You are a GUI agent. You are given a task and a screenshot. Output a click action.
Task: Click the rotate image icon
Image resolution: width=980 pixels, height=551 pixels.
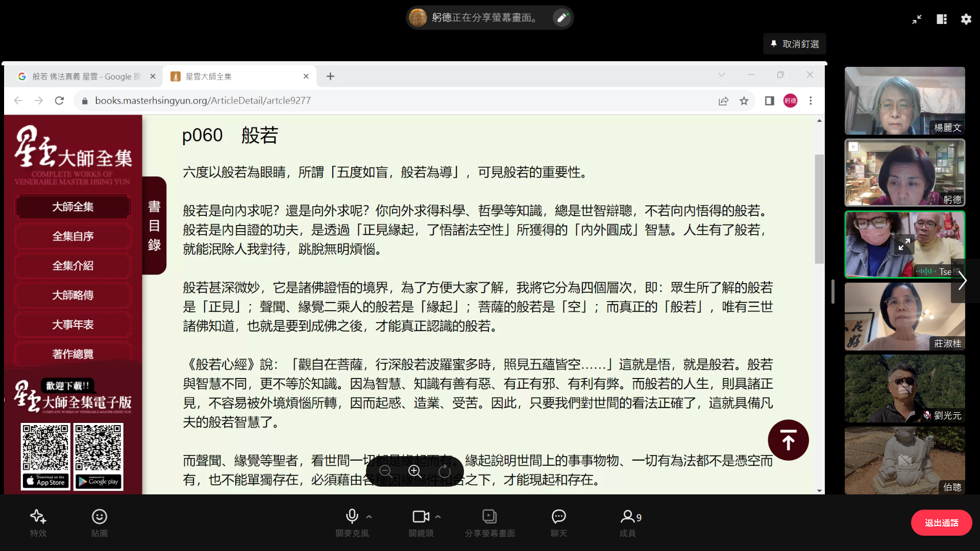tap(445, 471)
